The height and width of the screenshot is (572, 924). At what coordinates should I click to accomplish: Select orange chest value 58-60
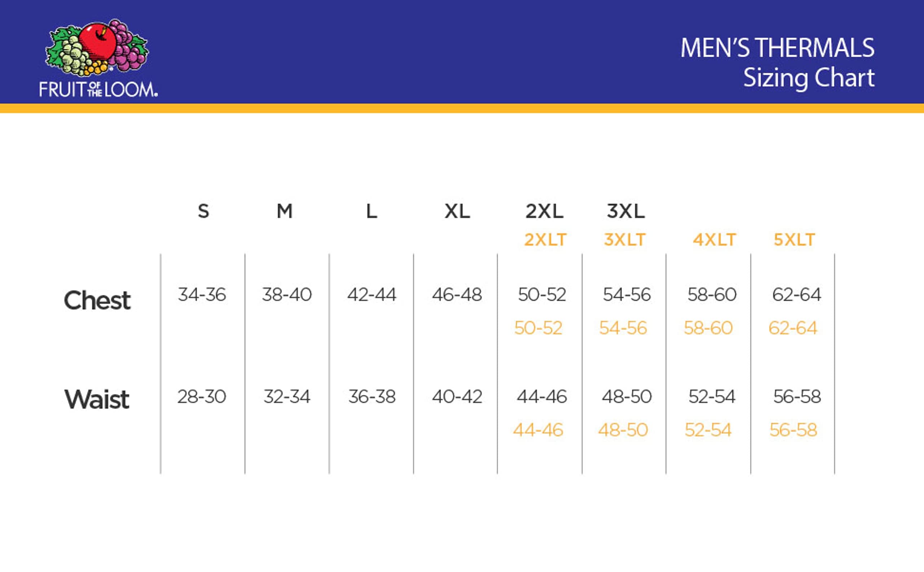point(708,328)
